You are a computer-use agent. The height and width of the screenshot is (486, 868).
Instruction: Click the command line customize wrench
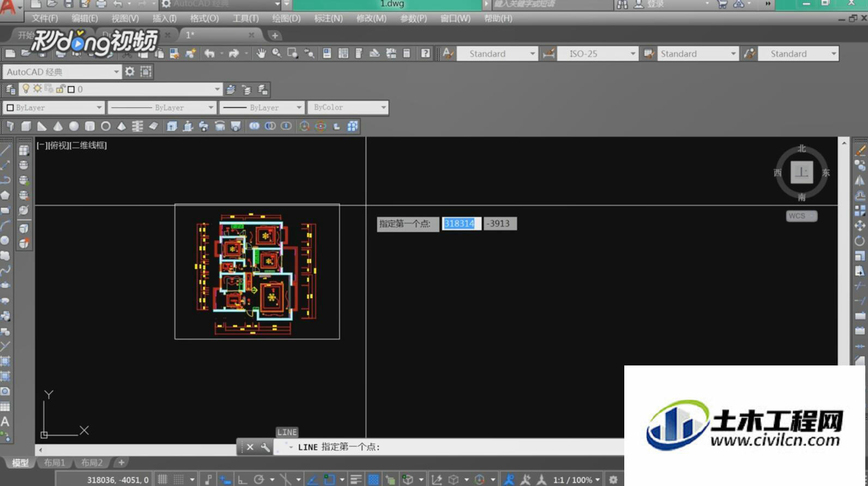pos(265,447)
